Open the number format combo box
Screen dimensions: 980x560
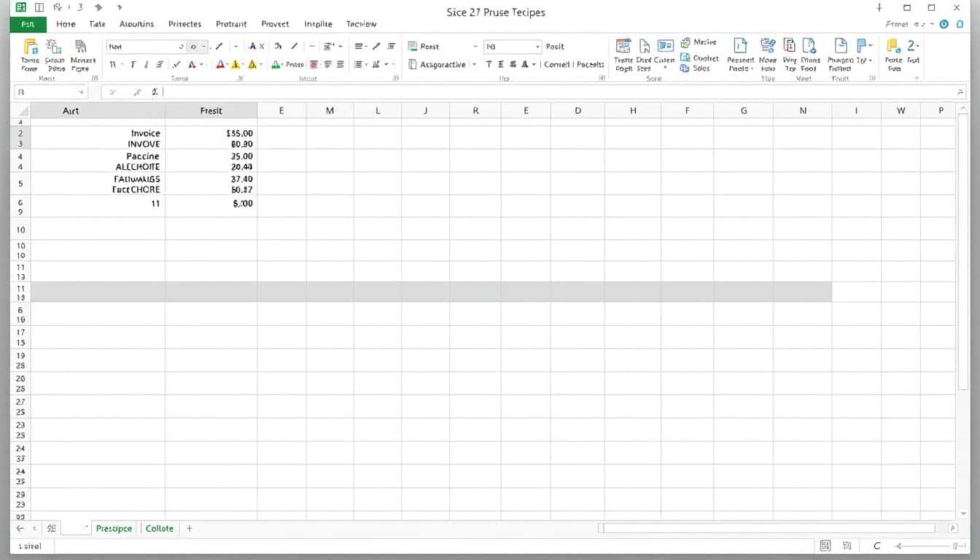513,46
